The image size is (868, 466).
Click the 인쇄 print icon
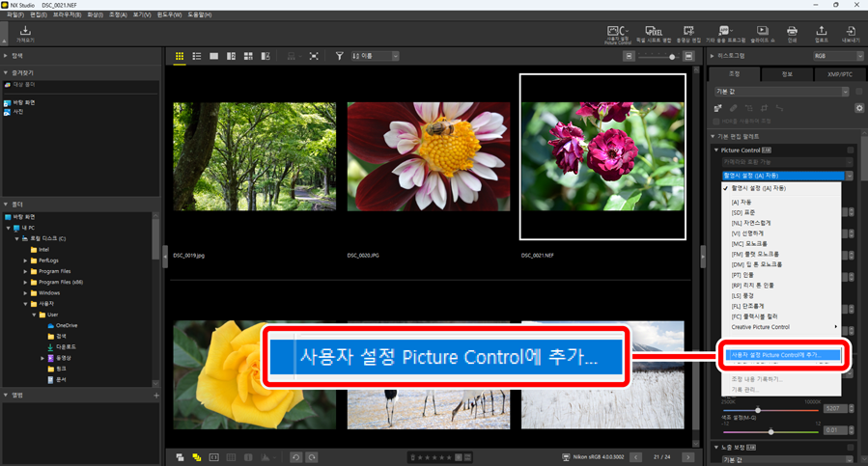(x=792, y=34)
